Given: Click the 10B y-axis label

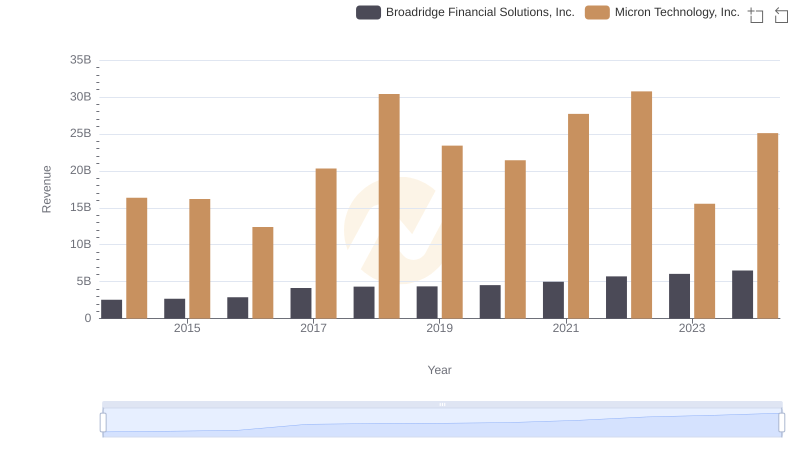Looking at the screenshot, I should coord(81,244).
